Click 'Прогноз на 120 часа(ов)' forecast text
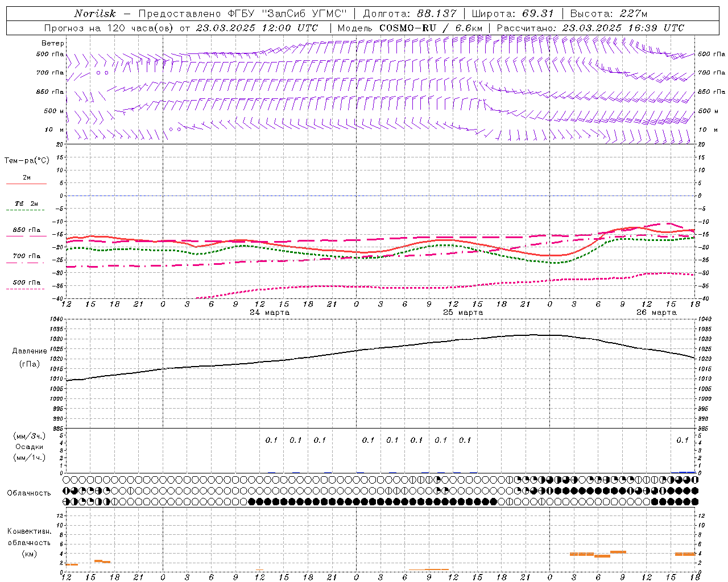 (x=109, y=28)
